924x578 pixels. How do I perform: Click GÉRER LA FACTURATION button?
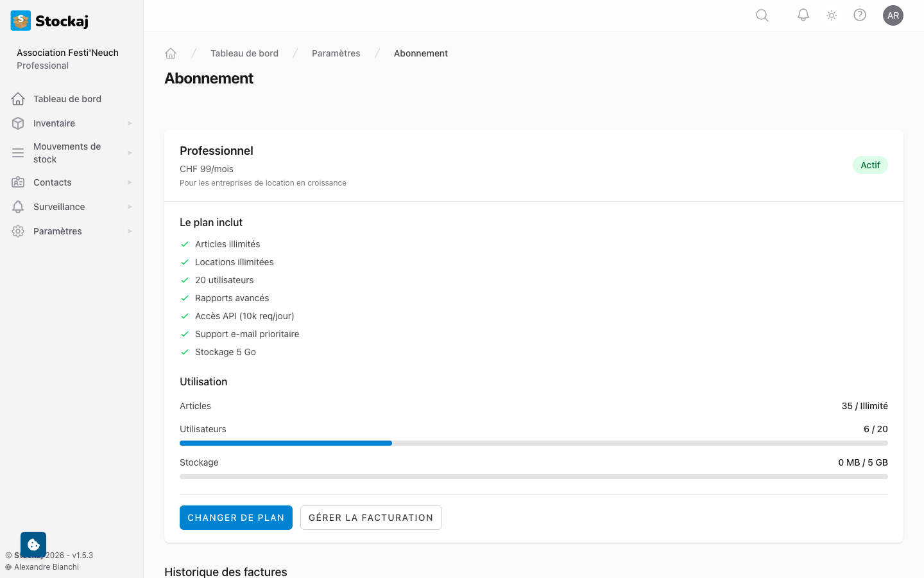[x=371, y=518]
